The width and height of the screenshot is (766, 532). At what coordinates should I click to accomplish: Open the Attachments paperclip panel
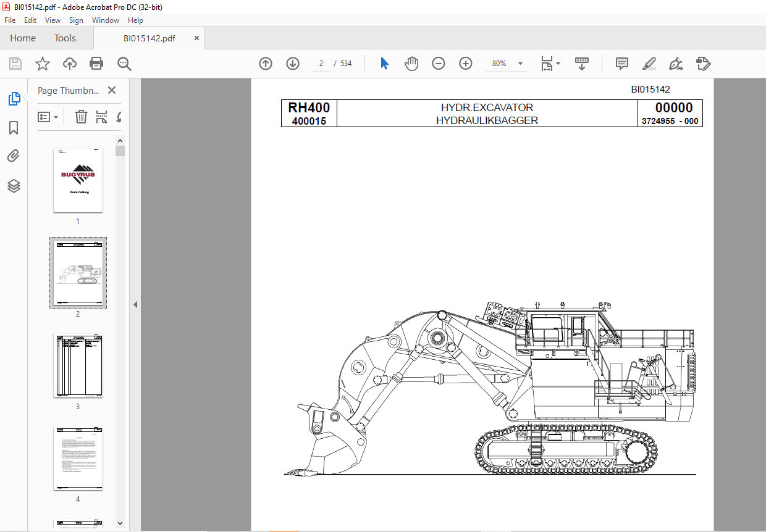[14, 156]
